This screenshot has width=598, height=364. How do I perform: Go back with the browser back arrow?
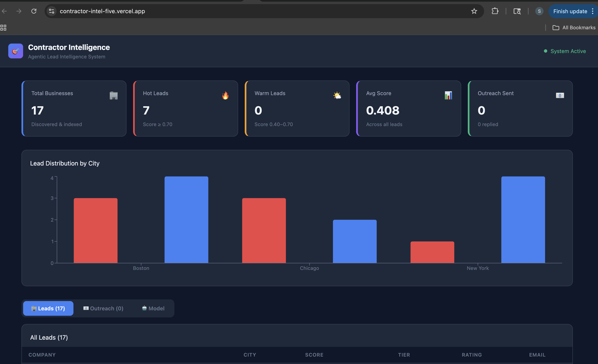tap(4, 11)
